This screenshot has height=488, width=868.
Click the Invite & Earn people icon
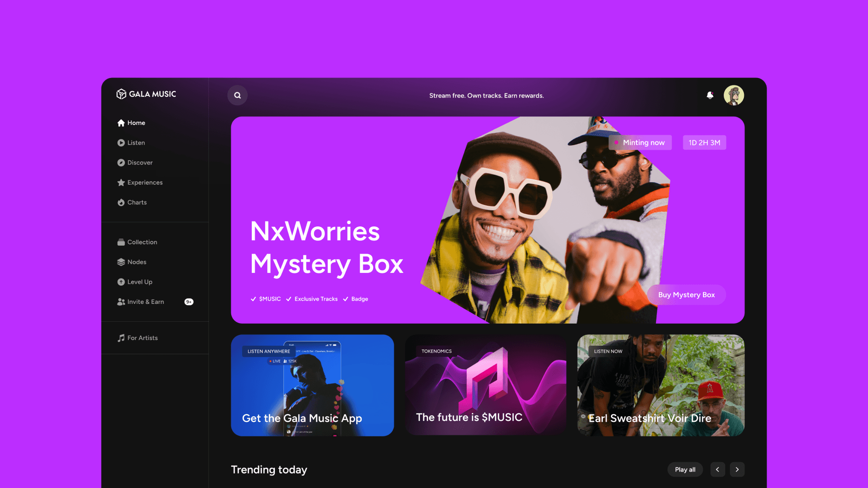(121, 302)
